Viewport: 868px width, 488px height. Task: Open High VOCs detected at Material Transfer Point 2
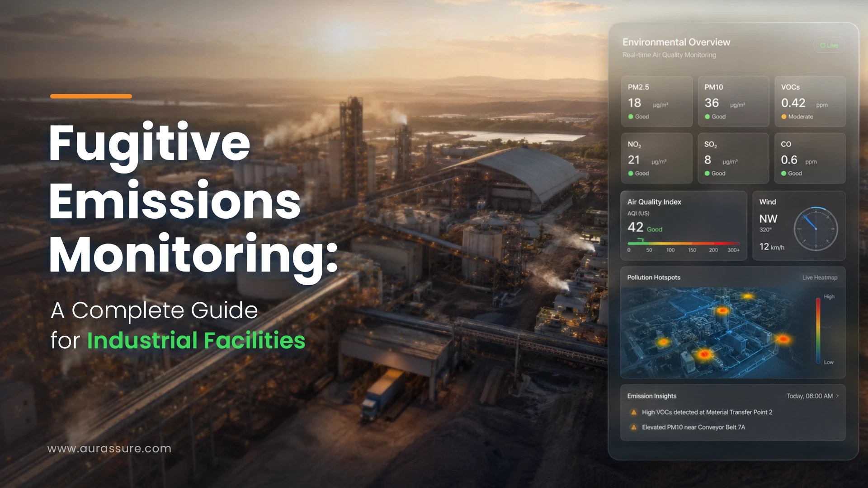coord(707,412)
